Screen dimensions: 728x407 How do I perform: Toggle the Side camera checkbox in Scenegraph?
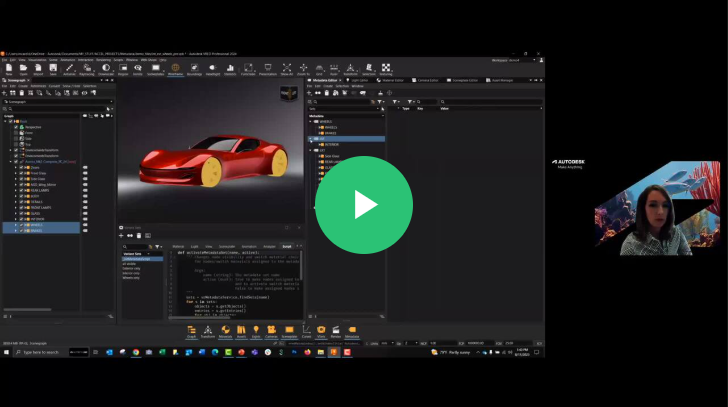tap(16, 138)
